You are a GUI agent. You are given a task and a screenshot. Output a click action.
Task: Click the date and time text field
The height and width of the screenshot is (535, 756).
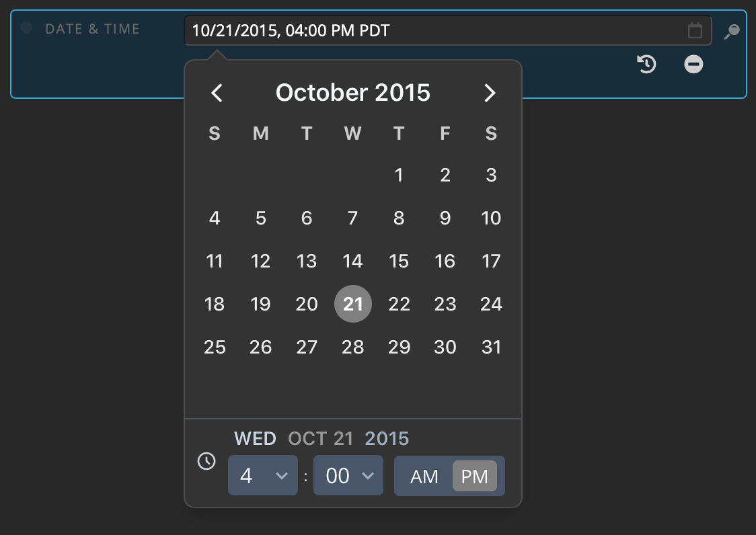click(447, 30)
